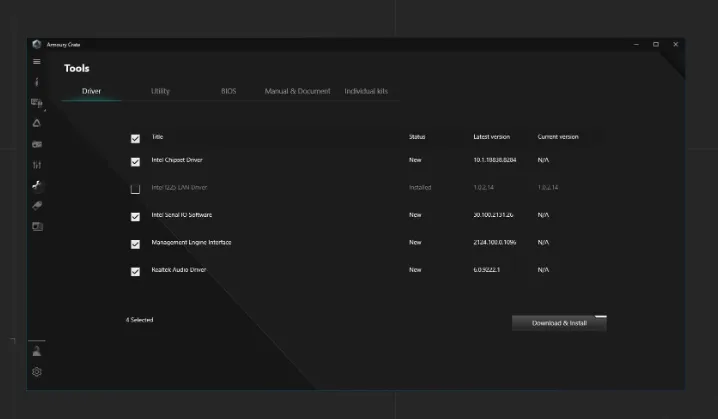
Task: Uncheck the Management Engine Interface checkbox
Action: (135, 244)
